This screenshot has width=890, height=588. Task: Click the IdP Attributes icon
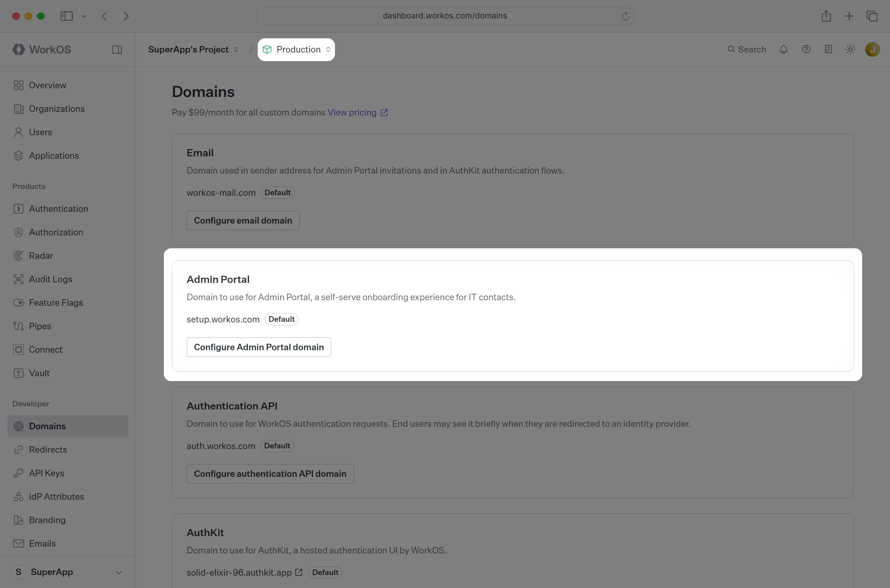[18, 497]
